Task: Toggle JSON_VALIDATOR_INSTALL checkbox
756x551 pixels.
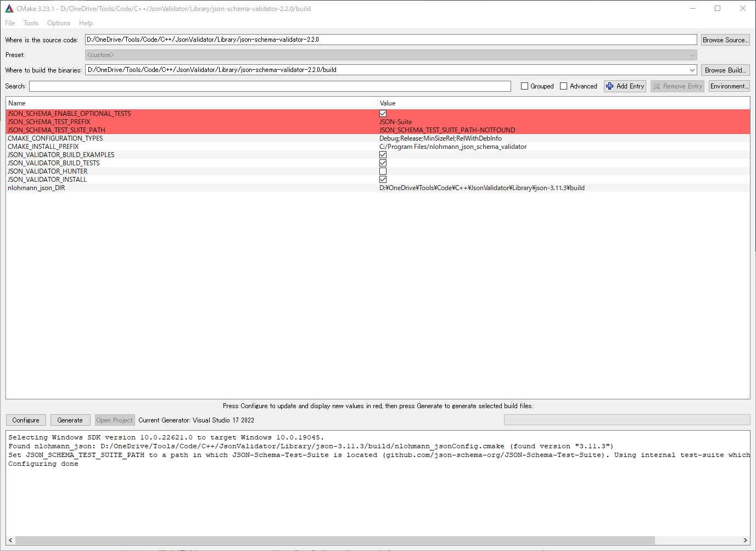Action: (383, 180)
